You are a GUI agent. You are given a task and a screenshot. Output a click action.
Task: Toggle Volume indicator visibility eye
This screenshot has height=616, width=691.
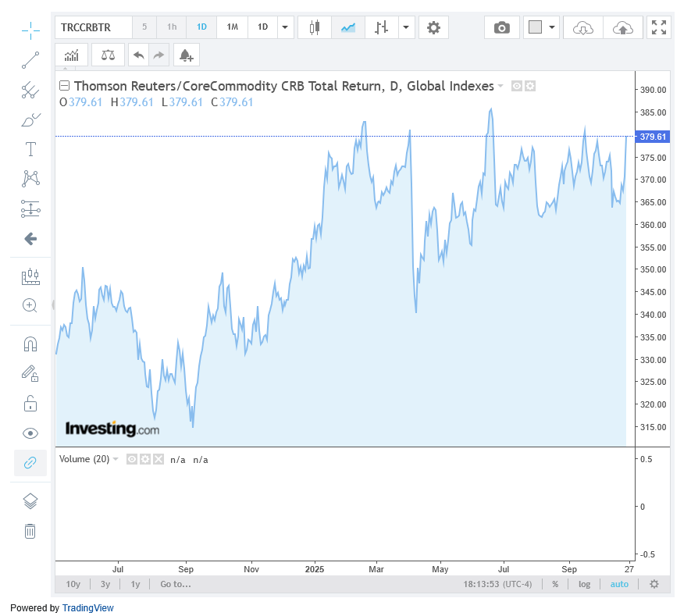(x=132, y=460)
